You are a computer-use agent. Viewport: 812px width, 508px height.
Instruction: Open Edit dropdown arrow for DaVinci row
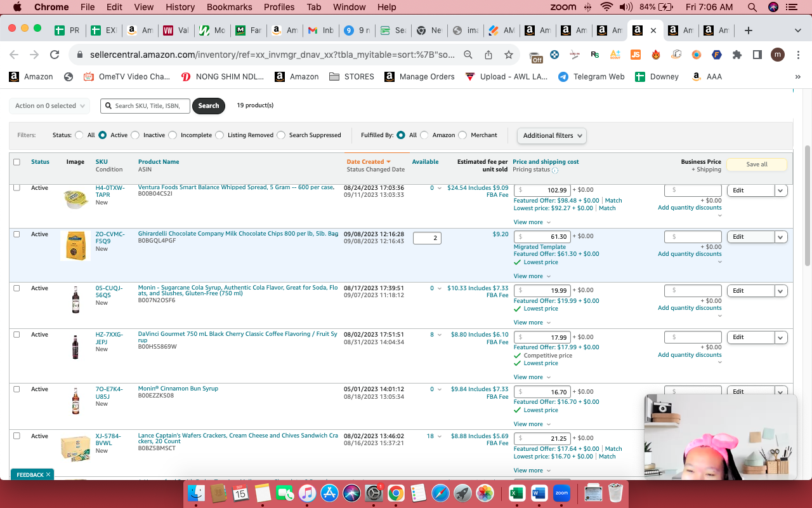pyautogui.click(x=781, y=337)
